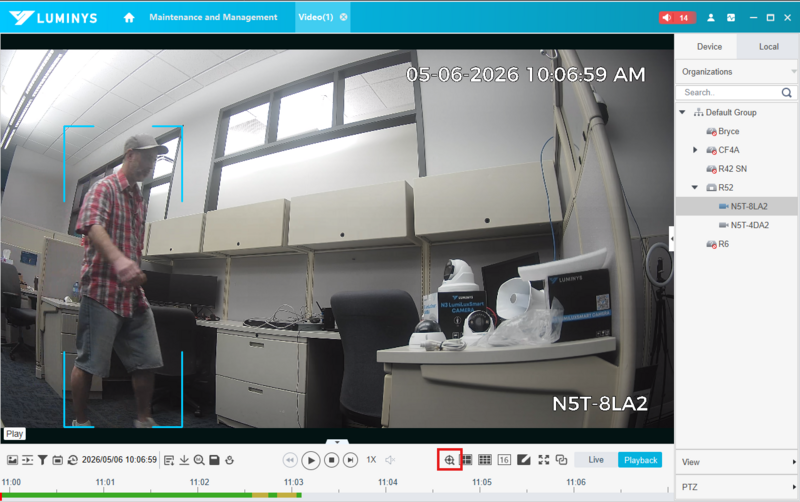This screenshot has height=502, width=800.
Task: Open the Maintenance and Management tab
Action: coord(213,17)
